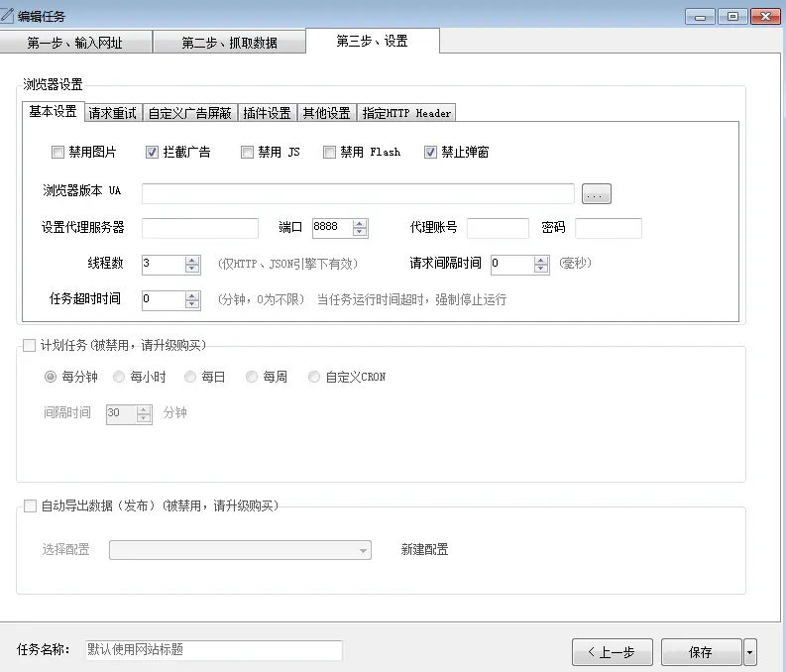This screenshot has height=672, width=786.
Task: Close the 编辑任务 window
Action: [x=766, y=17]
